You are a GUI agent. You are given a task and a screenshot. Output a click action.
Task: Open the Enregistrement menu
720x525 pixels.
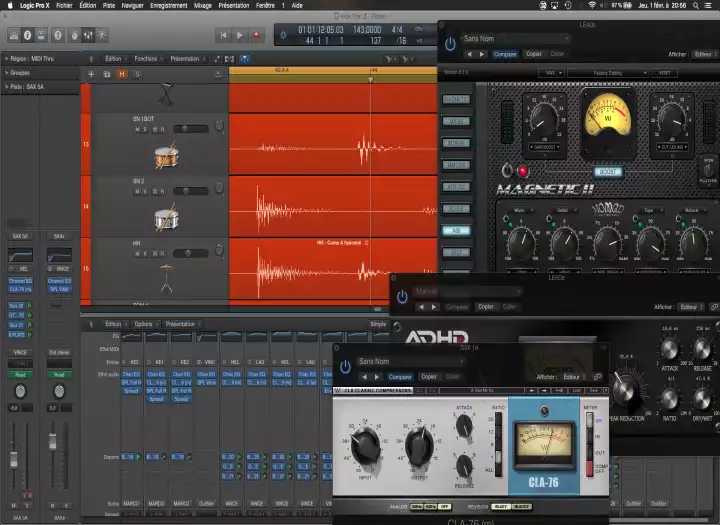point(169,6)
